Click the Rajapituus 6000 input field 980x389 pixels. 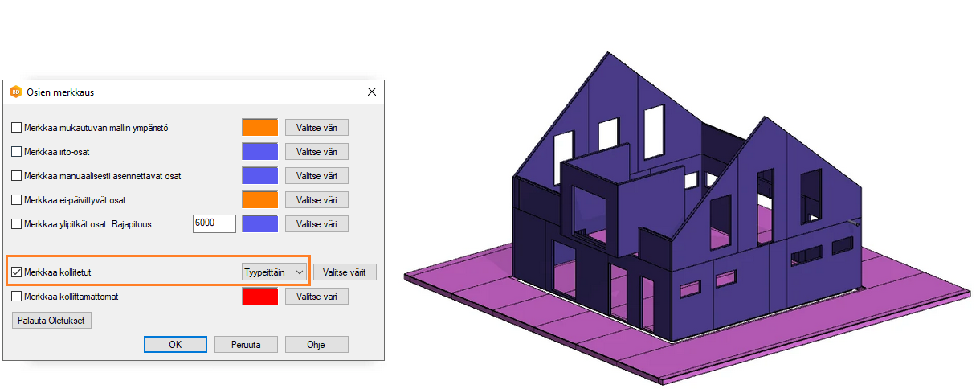click(214, 223)
